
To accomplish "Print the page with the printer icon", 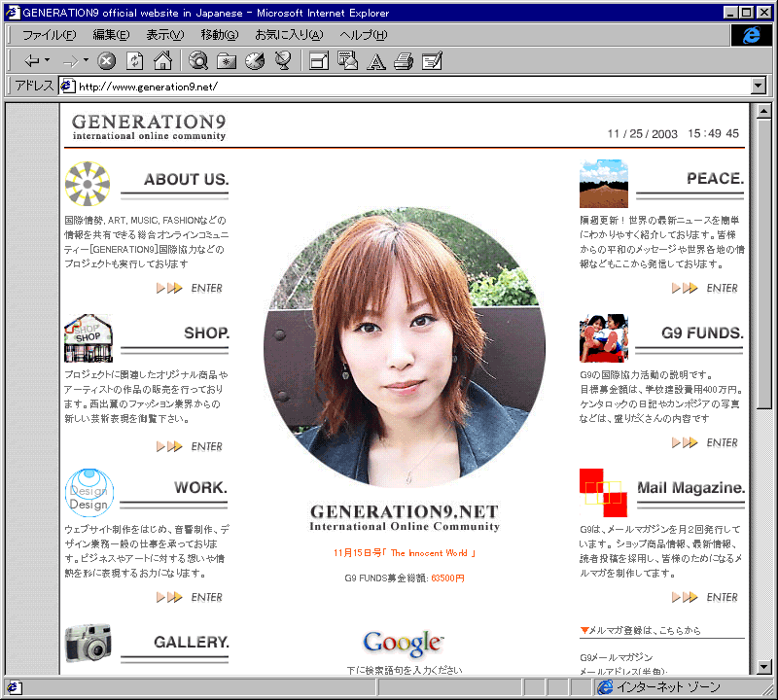I will tap(404, 61).
